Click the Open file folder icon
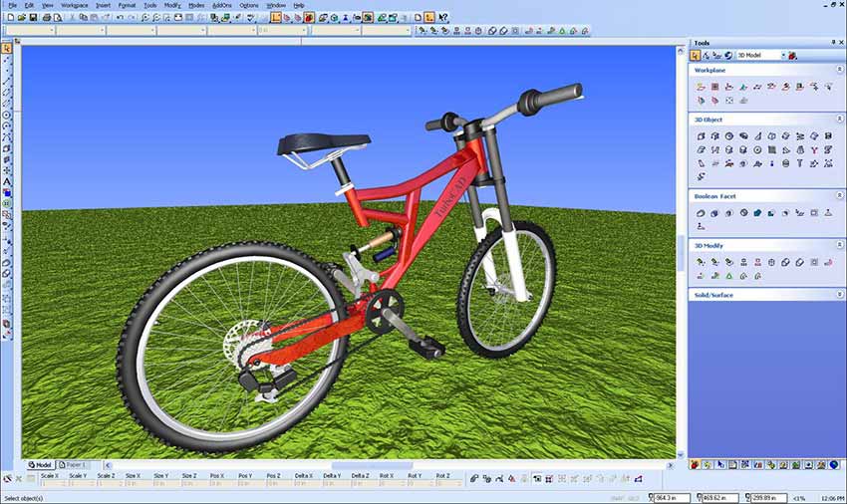 click(20, 17)
